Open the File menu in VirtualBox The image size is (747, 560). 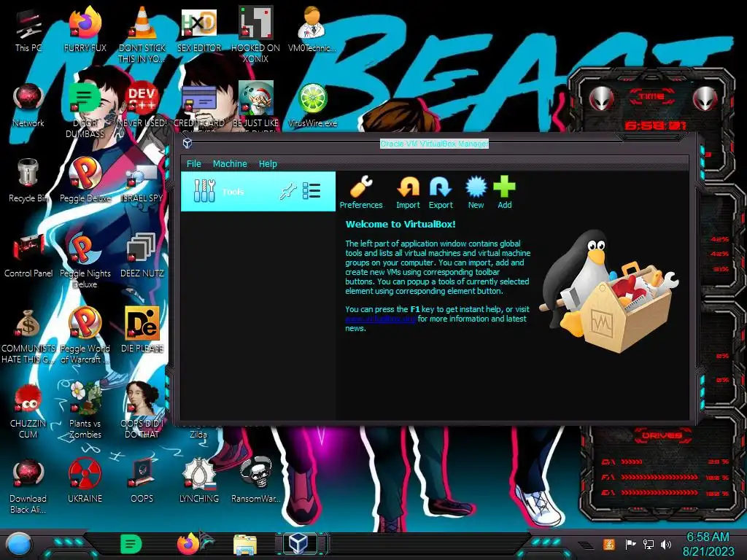tap(193, 164)
